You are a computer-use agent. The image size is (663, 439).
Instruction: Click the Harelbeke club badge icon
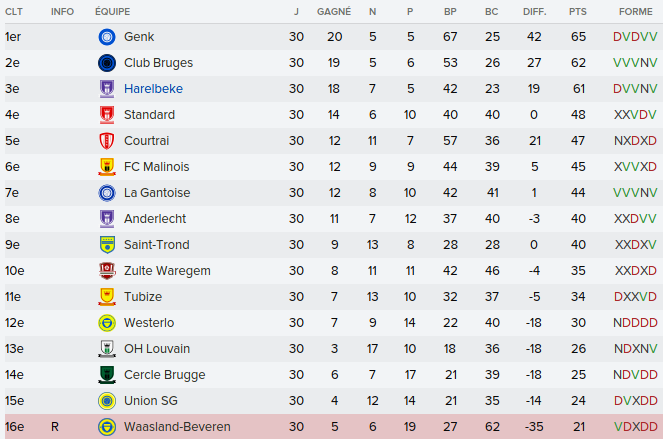pos(107,89)
